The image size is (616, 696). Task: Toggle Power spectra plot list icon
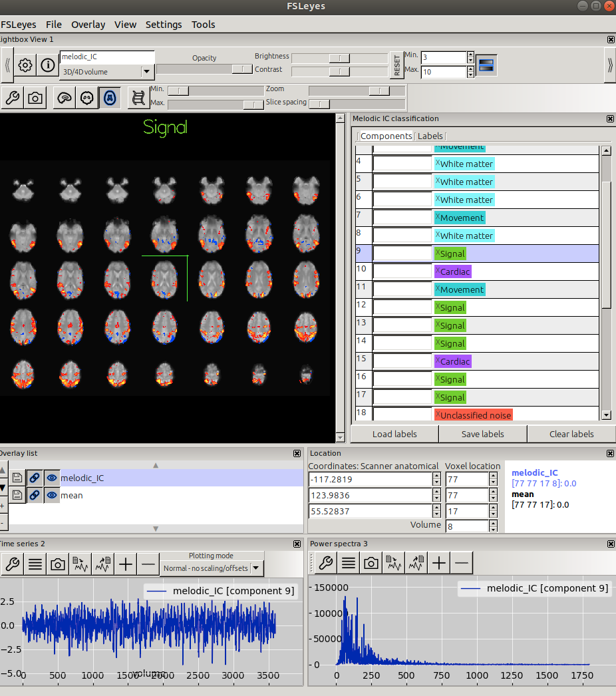coord(349,563)
